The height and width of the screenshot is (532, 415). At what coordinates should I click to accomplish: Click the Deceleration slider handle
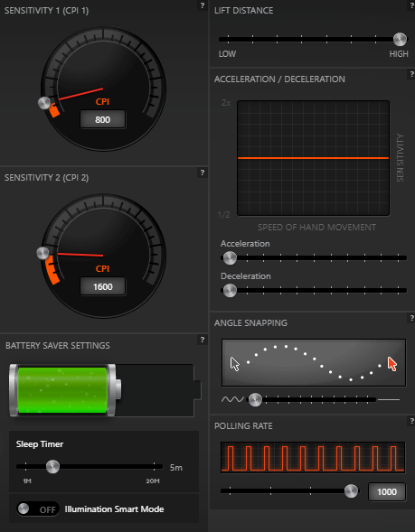pos(230,291)
